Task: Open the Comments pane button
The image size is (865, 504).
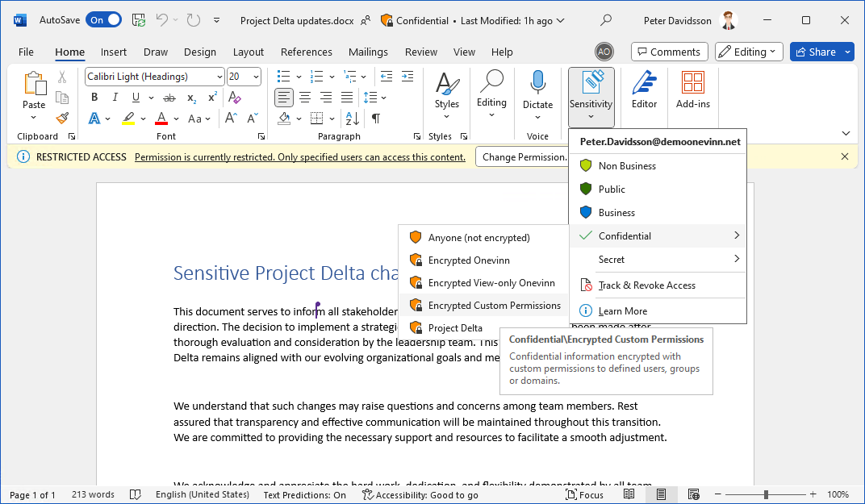Action: coord(669,52)
